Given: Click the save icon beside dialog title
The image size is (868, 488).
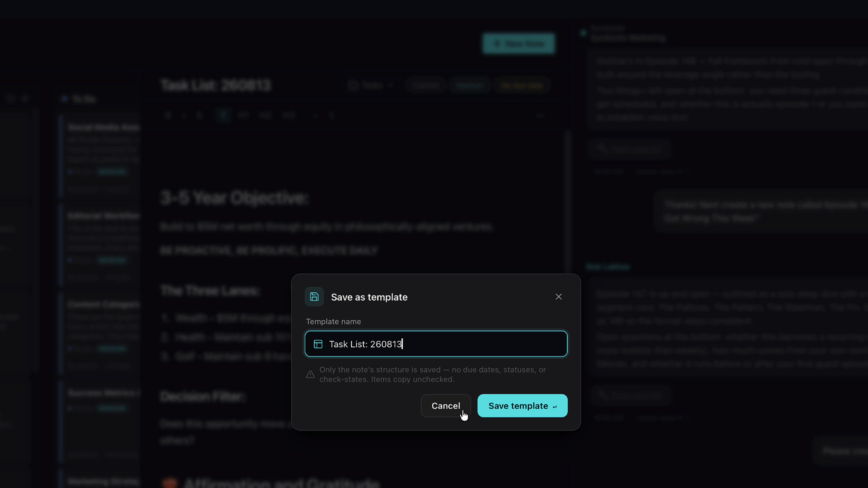Looking at the screenshot, I should pyautogui.click(x=314, y=296).
